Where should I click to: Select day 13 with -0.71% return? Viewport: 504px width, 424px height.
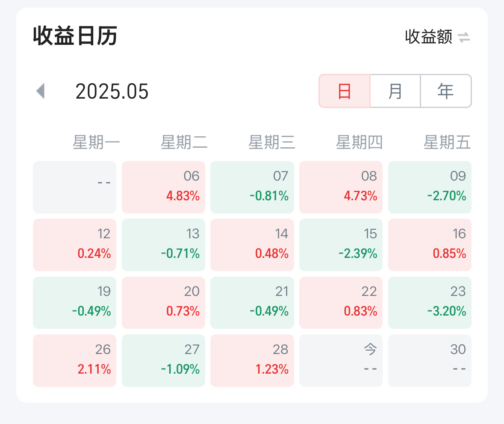[x=164, y=245]
